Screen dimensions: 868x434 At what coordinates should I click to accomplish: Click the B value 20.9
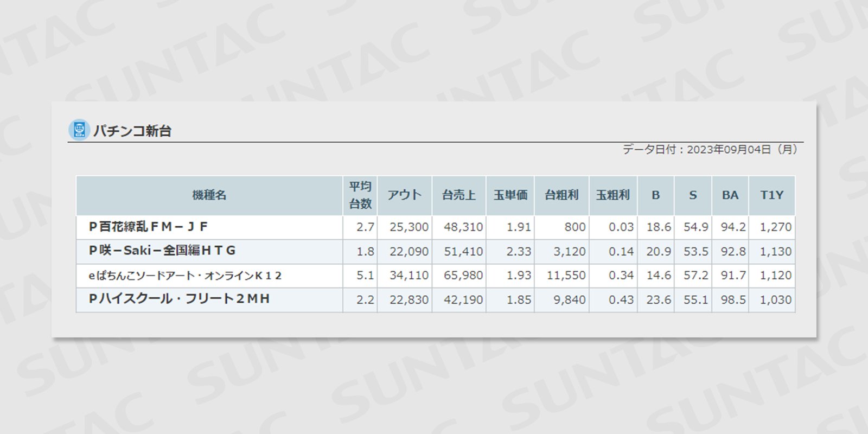(659, 252)
